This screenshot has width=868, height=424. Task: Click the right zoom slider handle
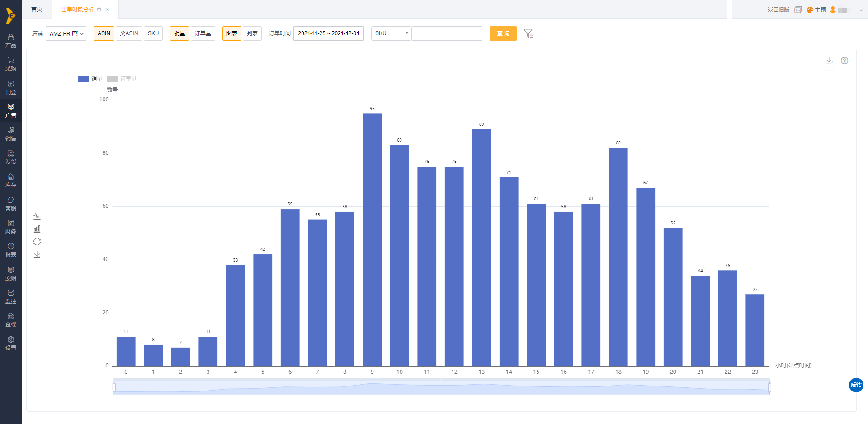coord(769,387)
